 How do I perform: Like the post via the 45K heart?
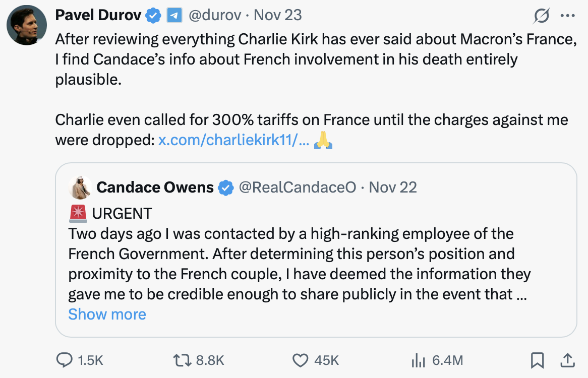[301, 360]
